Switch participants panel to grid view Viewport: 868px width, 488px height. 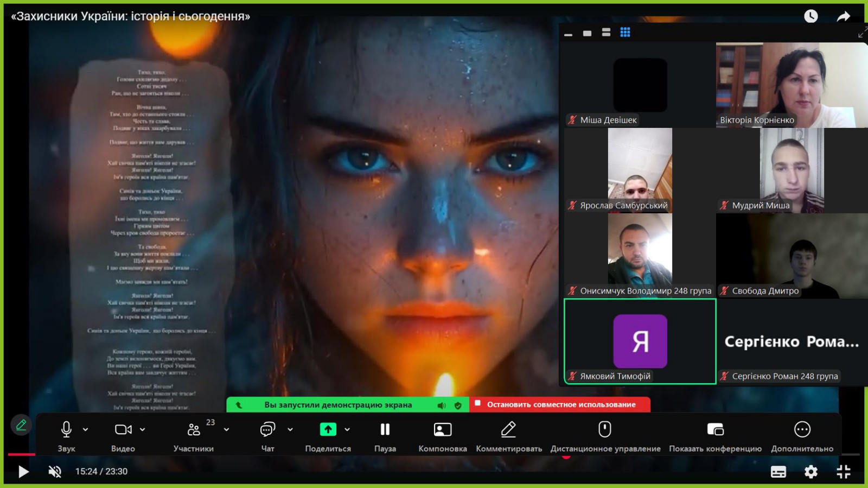[625, 33]
